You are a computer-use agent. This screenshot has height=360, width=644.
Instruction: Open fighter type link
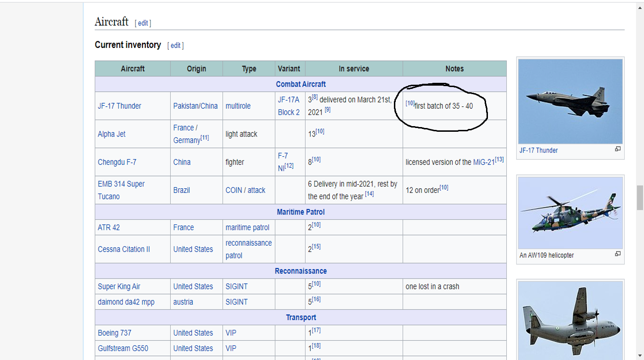pos(235,162)
